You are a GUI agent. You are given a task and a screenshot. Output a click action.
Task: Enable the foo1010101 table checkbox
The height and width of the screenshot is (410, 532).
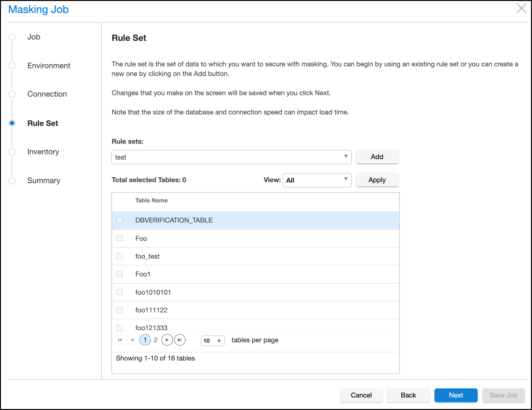tap(119, 292)
